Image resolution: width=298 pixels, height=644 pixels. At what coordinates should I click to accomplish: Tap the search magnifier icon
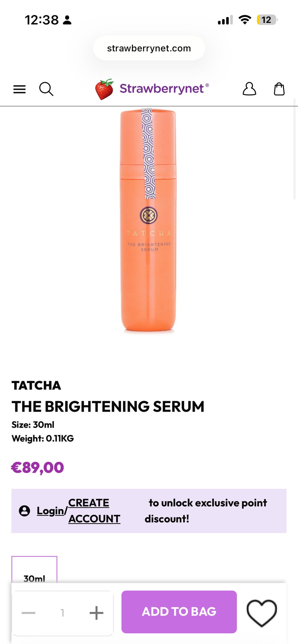(46, 89)
